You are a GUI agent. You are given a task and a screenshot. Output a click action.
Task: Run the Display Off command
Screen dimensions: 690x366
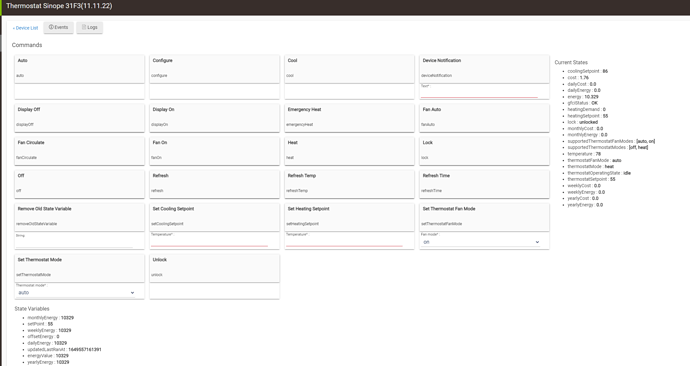pyautogui.click(x=79, y=118)
